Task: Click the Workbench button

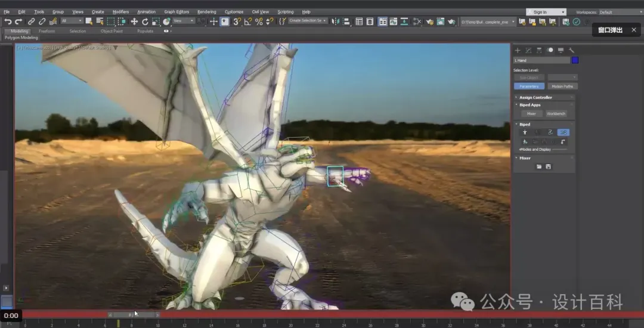Action: pyautogui.click(x=556, y=113)
